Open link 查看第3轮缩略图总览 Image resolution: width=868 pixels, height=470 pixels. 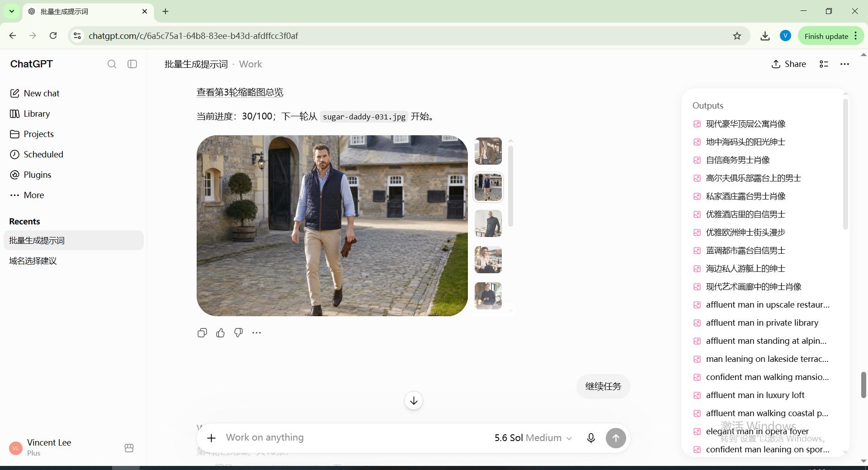[240, 92]
